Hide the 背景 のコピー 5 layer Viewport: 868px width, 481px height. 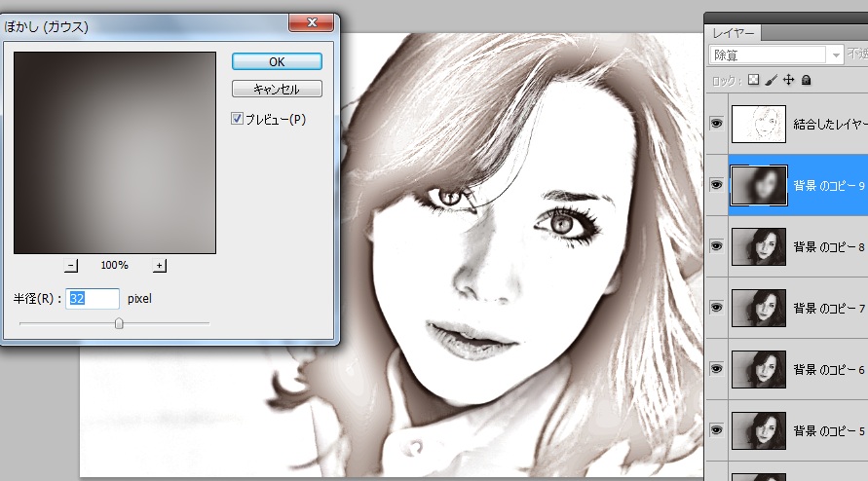click(x=716, y=430)
